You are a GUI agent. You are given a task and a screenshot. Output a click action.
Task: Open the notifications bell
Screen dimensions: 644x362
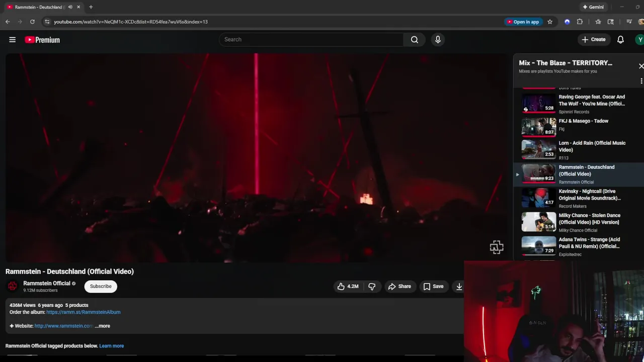(620, 39)
